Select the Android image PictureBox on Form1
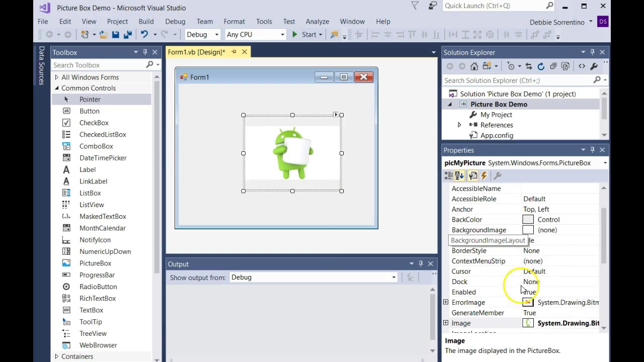The image size is (644, 362). pos(292,153)
